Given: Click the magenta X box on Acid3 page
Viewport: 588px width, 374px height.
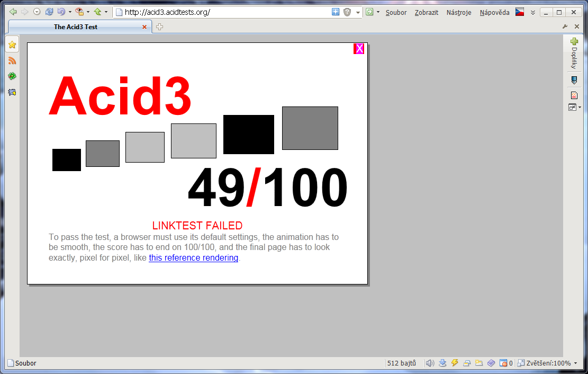Looking at the screenshot, I should click(x=359, y=49).
